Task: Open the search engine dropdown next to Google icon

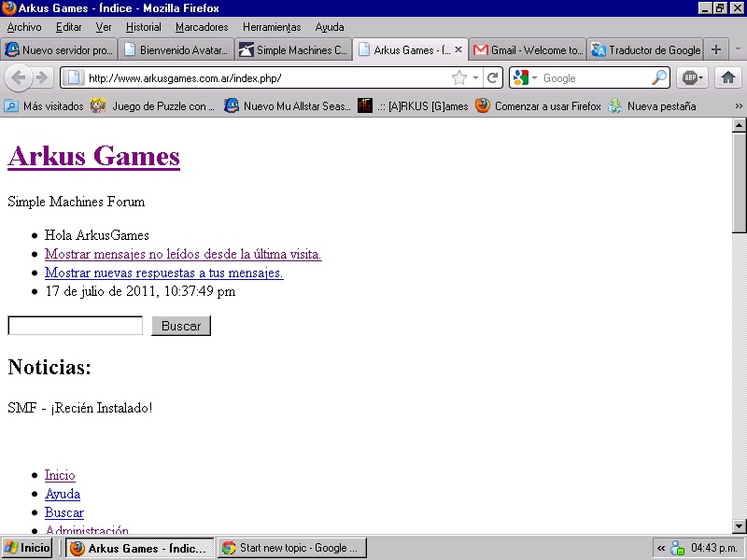Action: click(x=534, y=77)
